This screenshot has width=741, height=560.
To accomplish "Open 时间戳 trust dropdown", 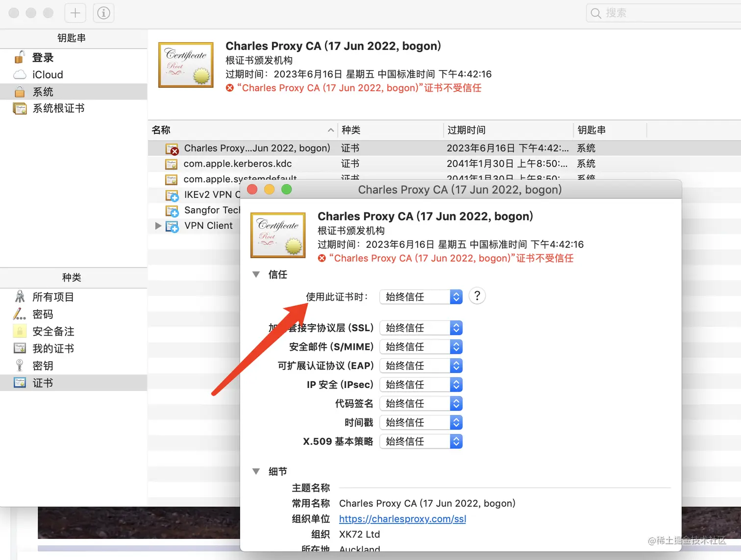I will tap(421, 422).
